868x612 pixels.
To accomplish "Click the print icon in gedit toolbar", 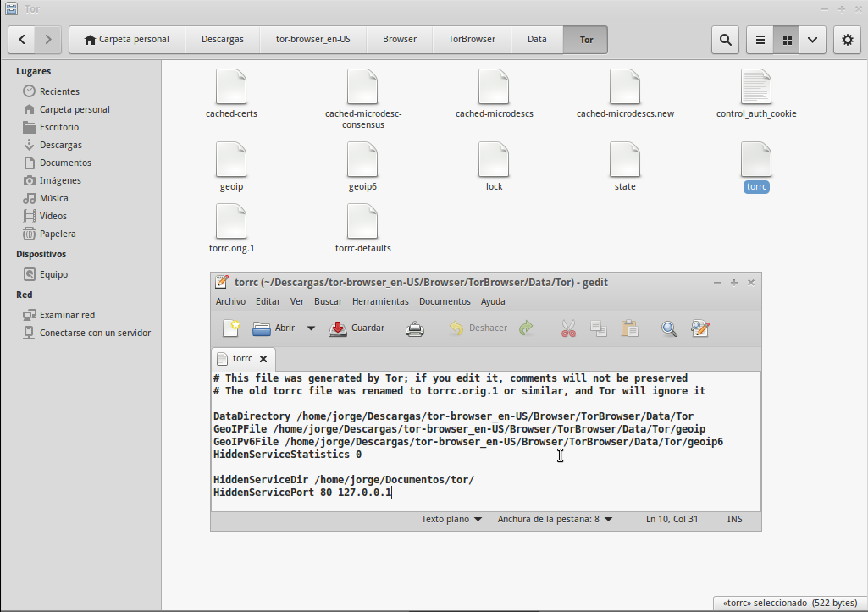I will coord(415,328).
